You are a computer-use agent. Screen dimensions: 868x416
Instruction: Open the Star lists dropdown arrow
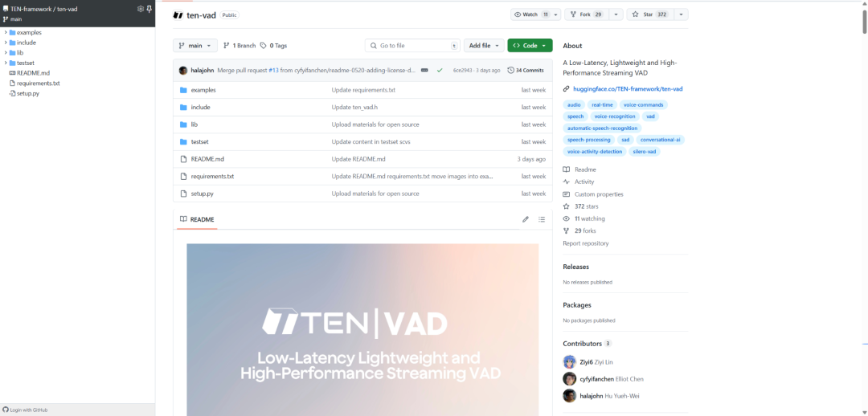tap(681, 14)
